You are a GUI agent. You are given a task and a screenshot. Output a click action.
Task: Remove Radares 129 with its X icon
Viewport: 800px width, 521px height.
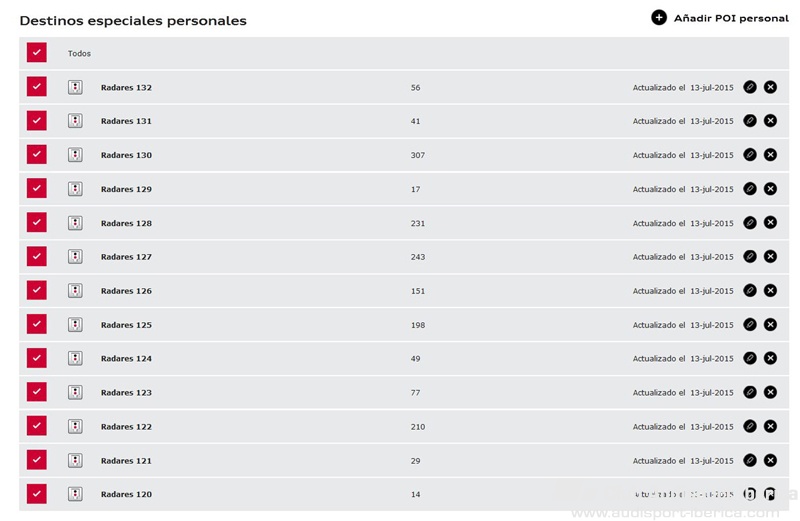[x=770, y=189]
